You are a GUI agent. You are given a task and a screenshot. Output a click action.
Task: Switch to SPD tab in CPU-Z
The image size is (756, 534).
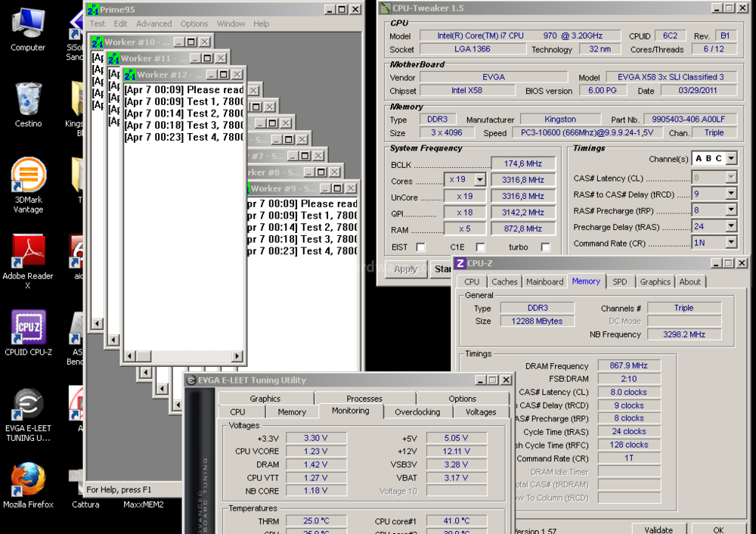[620, 281]
